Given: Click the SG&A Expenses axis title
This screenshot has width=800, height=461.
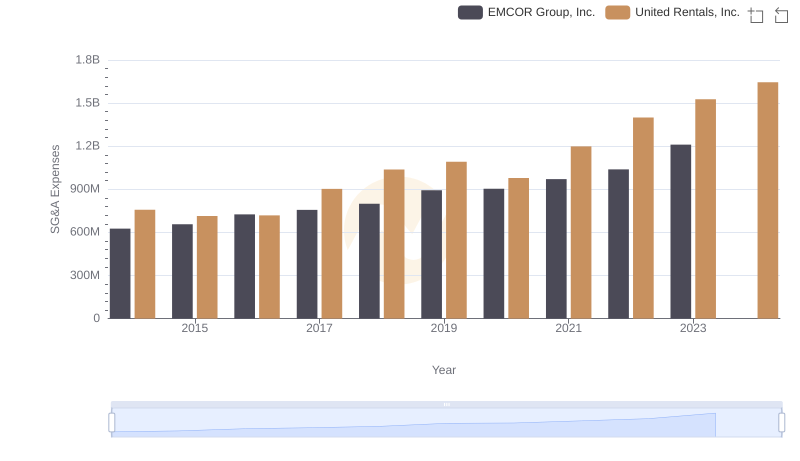Looking at the screenshot, I should tap(55, 189).
